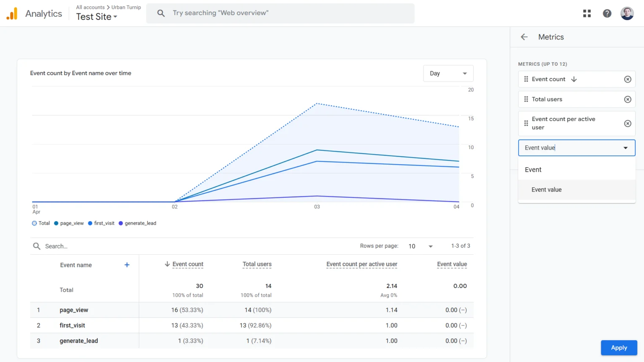Click the Google Analytics logo
Viewport: 644px width, 362px height.
click(x=12, y=13)
